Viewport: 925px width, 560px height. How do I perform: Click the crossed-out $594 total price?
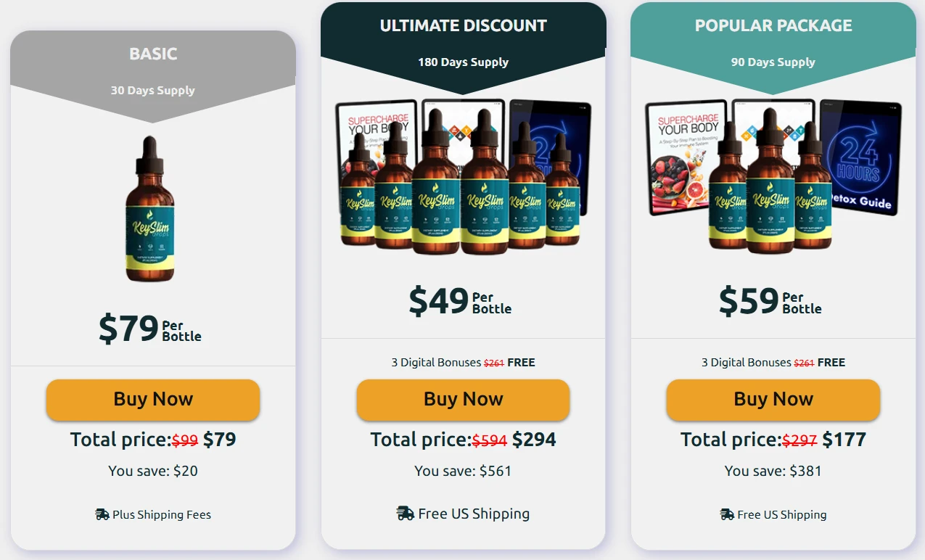coord(490,440)
